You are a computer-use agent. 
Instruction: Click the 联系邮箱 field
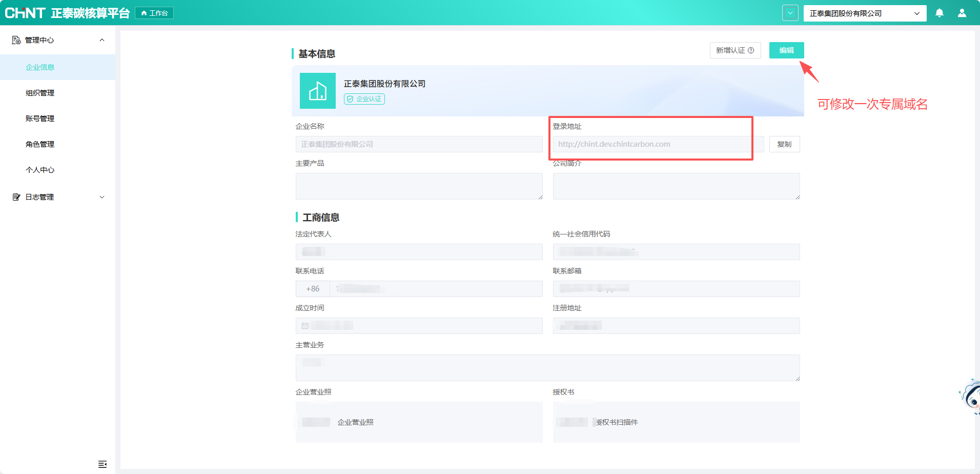click(676, 289)
